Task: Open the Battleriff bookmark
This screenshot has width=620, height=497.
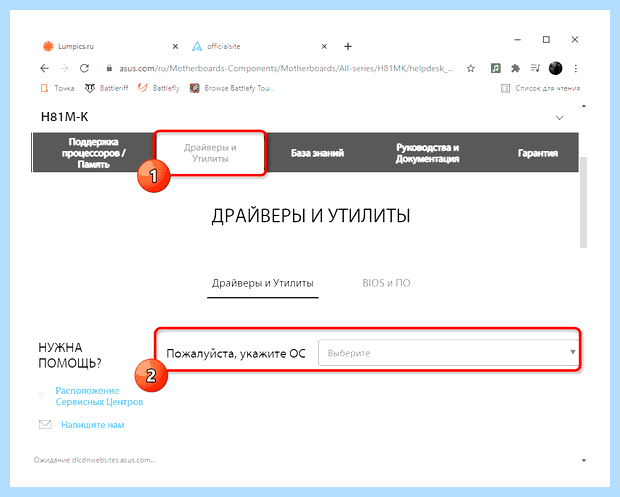Action: tap(106, 88)
